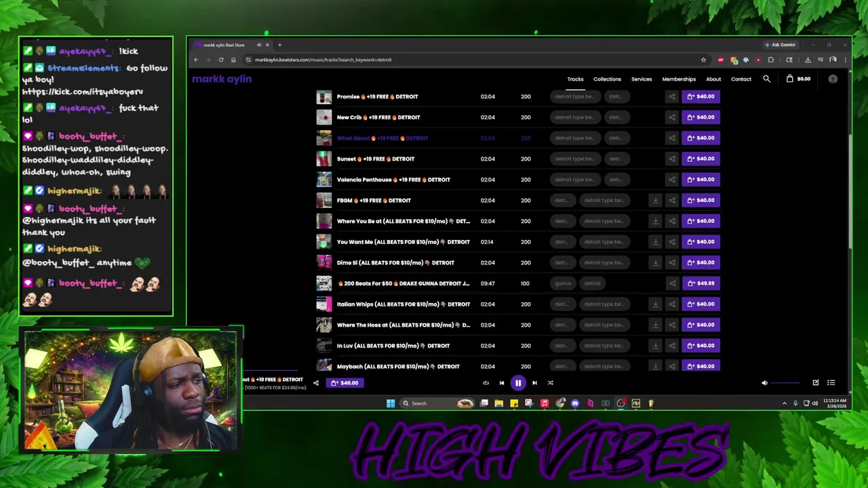This screenshot has width=868, height=488.
Task: Open the edit icon beside the queue icon
Action: (816, 383)
